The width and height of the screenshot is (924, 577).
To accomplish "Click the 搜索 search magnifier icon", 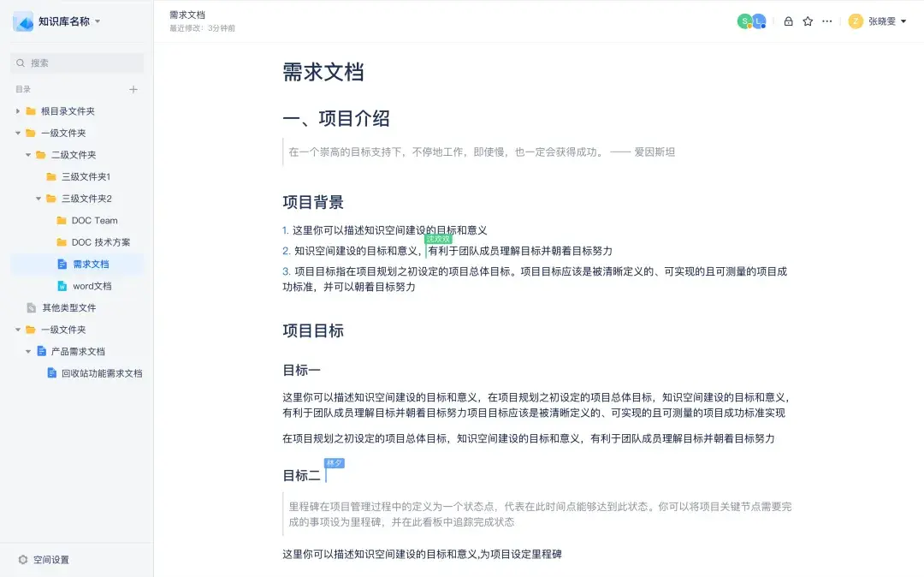I will [19, 63].
